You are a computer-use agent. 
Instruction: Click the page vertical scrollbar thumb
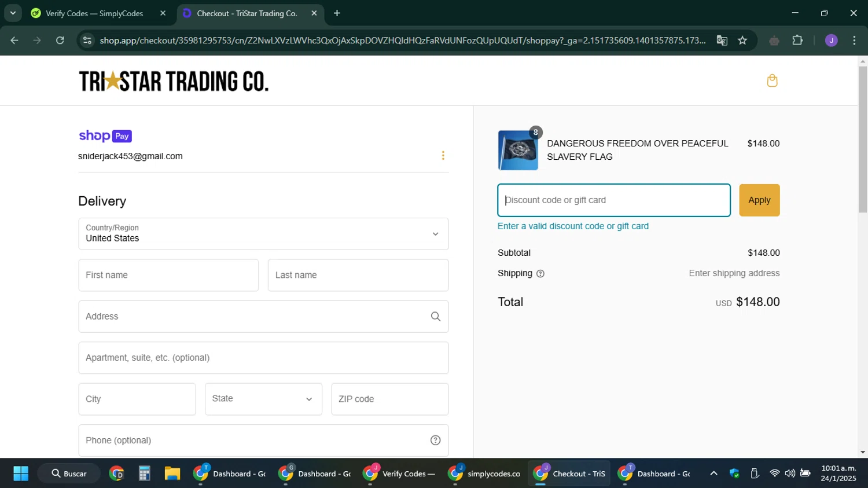click(x=863, y=139)
